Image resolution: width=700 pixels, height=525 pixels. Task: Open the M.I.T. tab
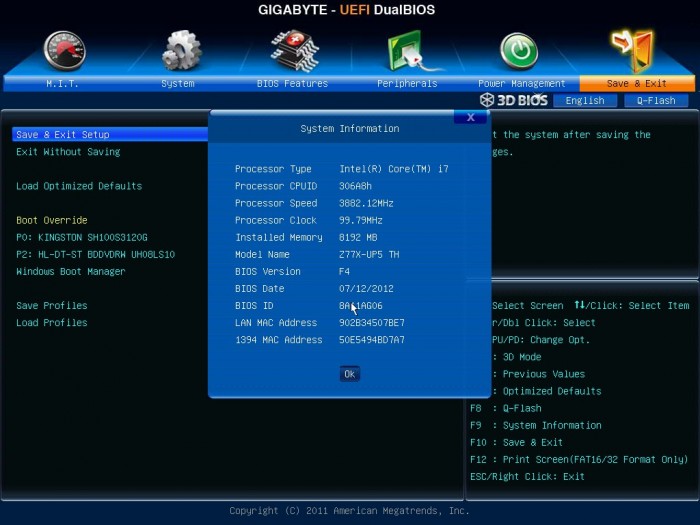pyautogui.click(x=62, y=83)
